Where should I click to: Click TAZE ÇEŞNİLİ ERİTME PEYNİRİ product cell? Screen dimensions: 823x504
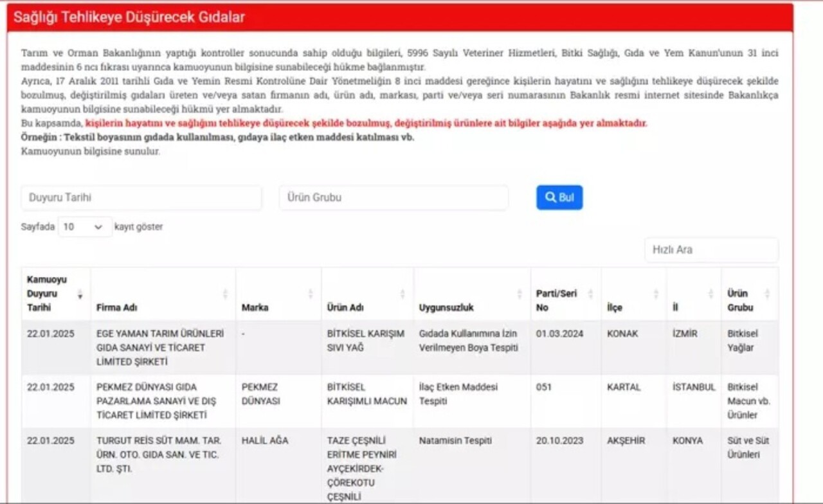click(x=368, y=466)
